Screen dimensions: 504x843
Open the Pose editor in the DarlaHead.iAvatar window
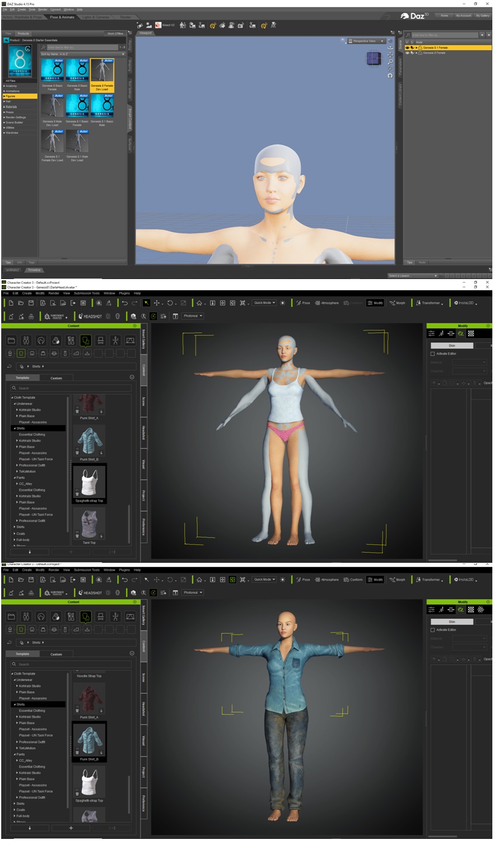[304, 303]
